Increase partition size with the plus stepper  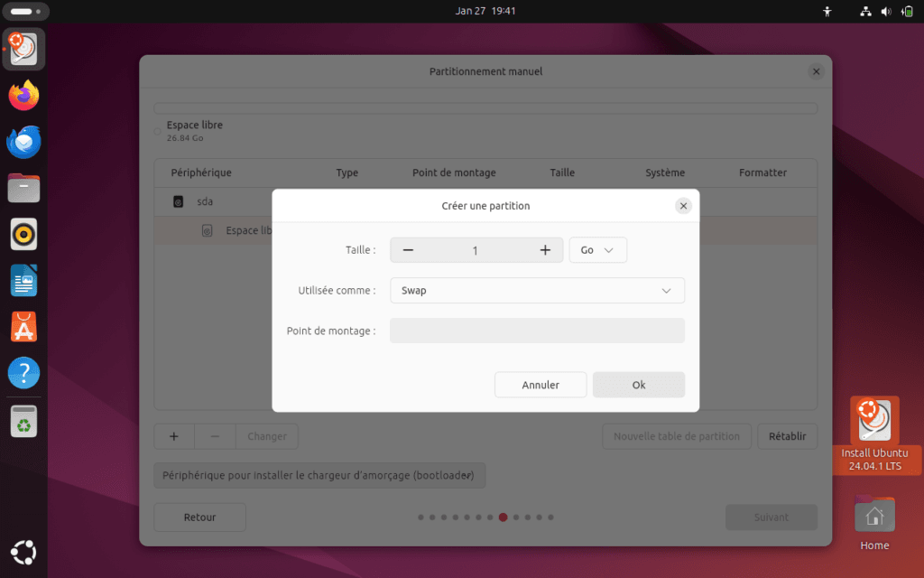(544, 250)
